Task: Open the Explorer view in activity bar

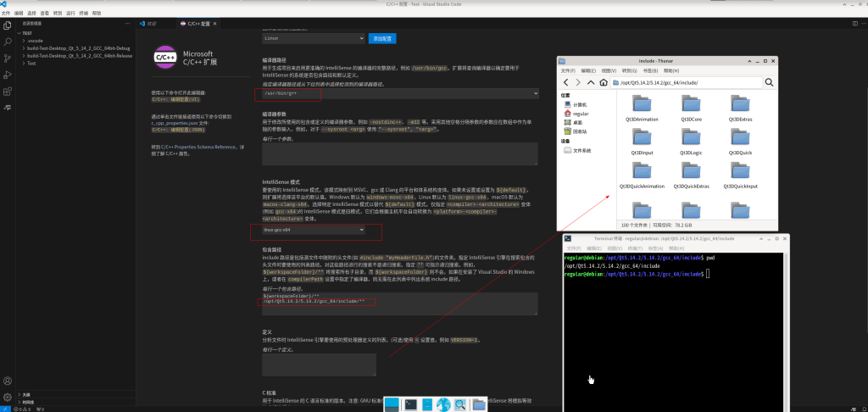Action: (8, 25)
